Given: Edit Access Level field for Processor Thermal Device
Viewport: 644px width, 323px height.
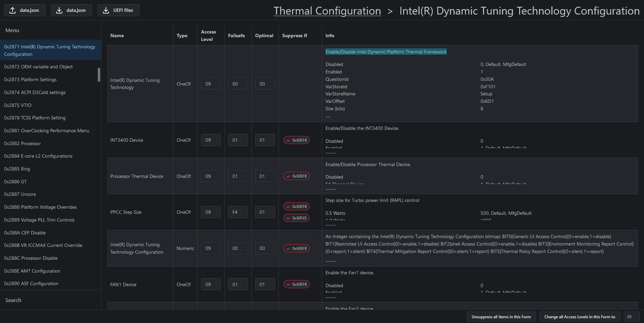Looking at the screenshot, I should pyautogui.click(x=211, y=176).
